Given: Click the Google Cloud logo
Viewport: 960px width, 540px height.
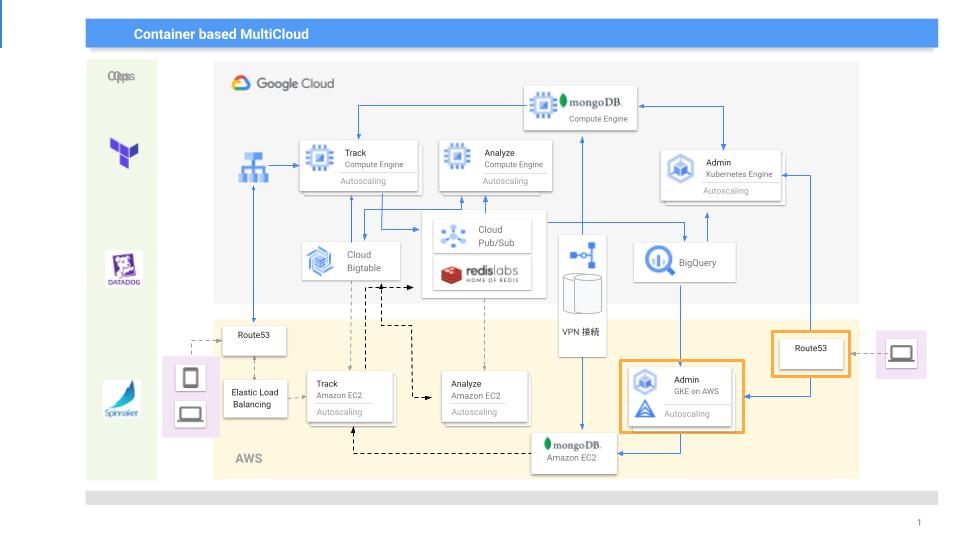Looking at the screenshot, I should tap(283, 84).
